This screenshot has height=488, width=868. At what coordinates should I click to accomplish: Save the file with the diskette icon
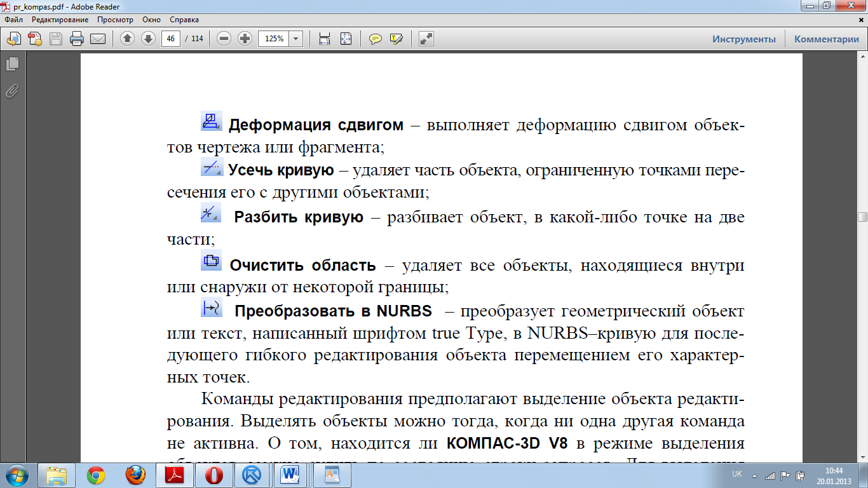[56, 39]
